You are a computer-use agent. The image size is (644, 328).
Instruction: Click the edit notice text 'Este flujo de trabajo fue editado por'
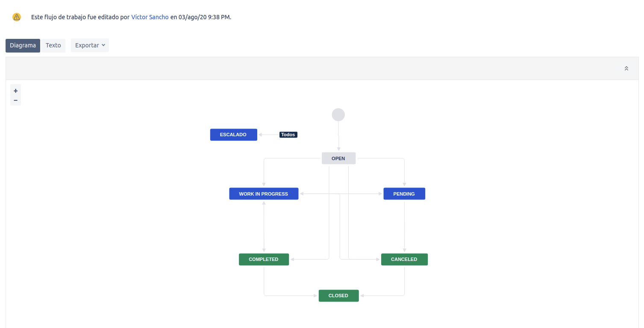point(80,17)
